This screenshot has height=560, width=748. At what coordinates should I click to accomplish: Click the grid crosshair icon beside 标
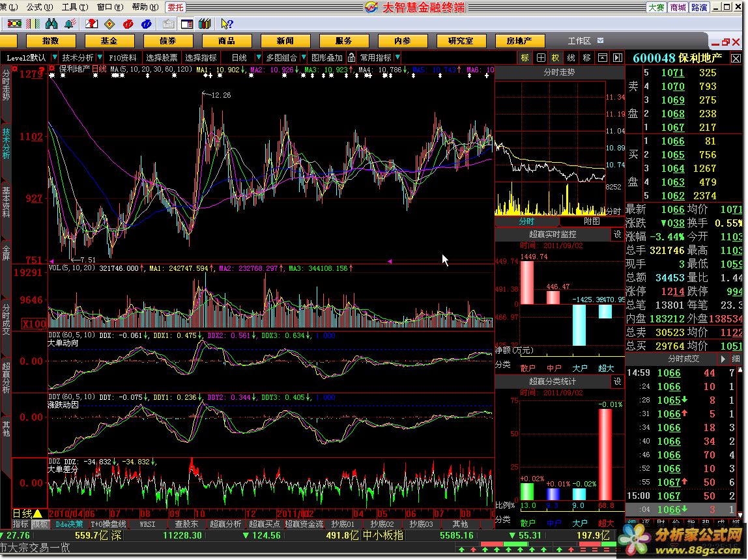[541, 58]
